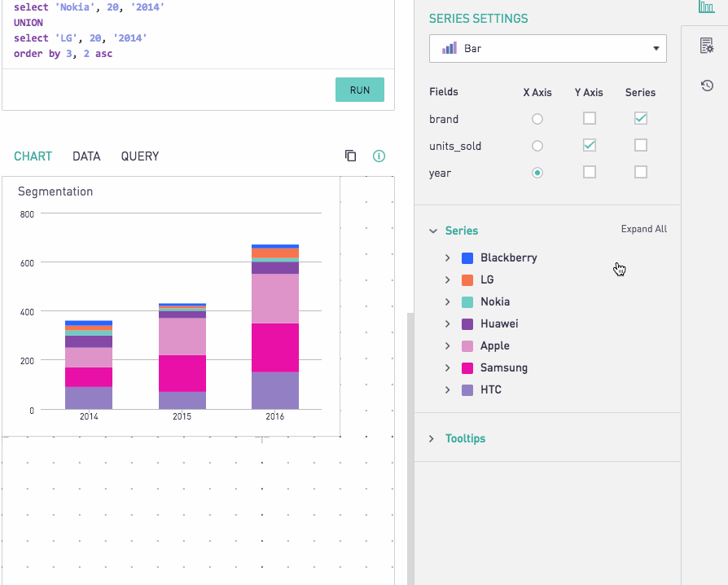728x585 pixels.
Task: Switch to the DATA tab
Action: [86, 156]
